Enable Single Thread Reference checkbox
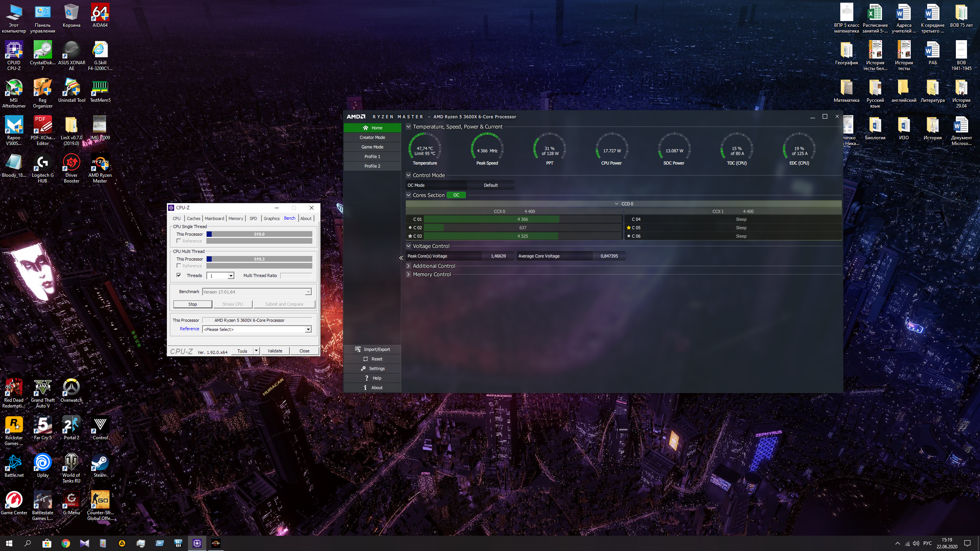 coord(179,241)
